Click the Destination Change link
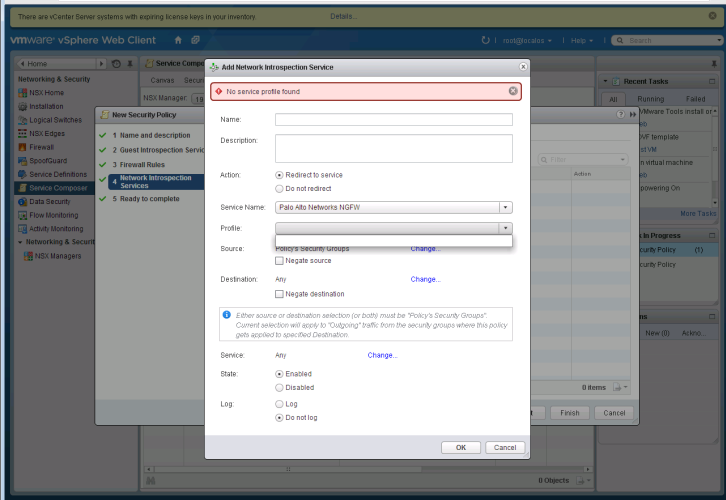This screenshot has width=726, height=500. coord(426,279)
